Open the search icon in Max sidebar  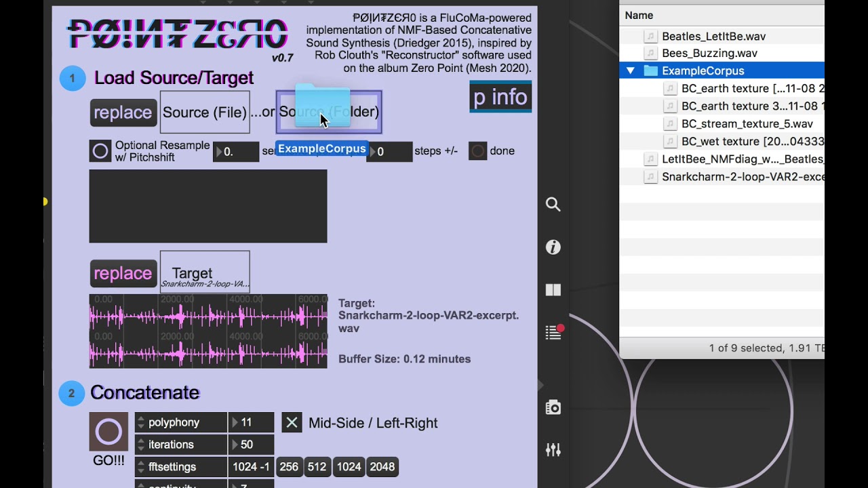click(553, 205)
